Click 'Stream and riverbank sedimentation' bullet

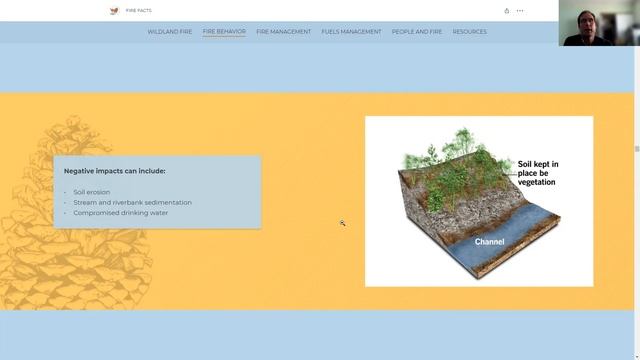133,202
